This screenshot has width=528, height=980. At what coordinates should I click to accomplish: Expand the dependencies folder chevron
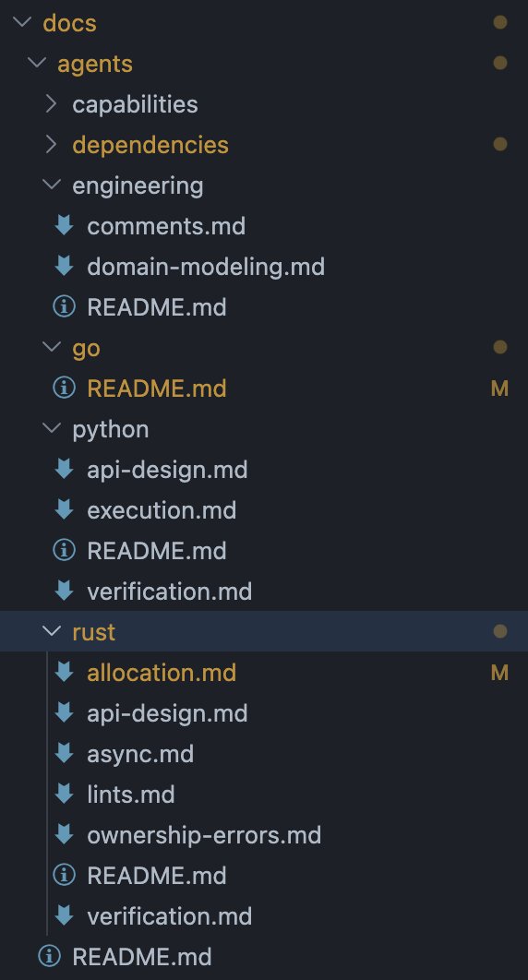(x=52, y=144)
